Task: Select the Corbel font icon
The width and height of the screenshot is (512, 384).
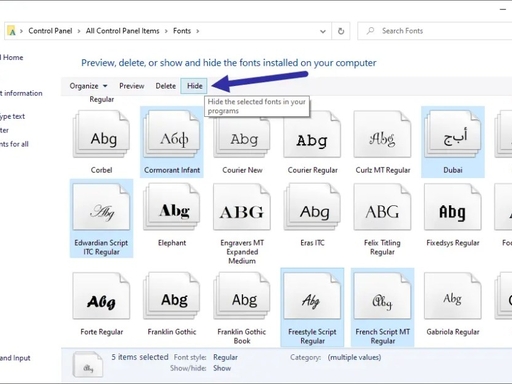Action: click(x=101, y=135)
